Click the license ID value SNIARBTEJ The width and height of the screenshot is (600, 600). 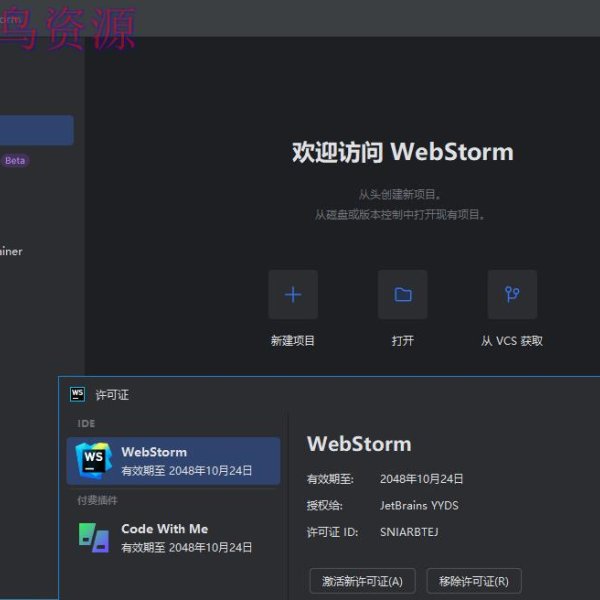pyautogui.click(x=409, y=532)
